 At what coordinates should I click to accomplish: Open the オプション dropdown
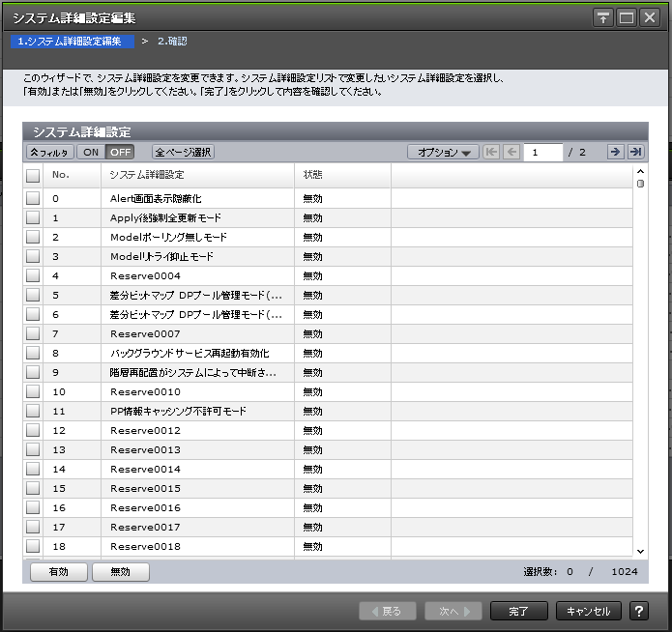click(443, 152)
